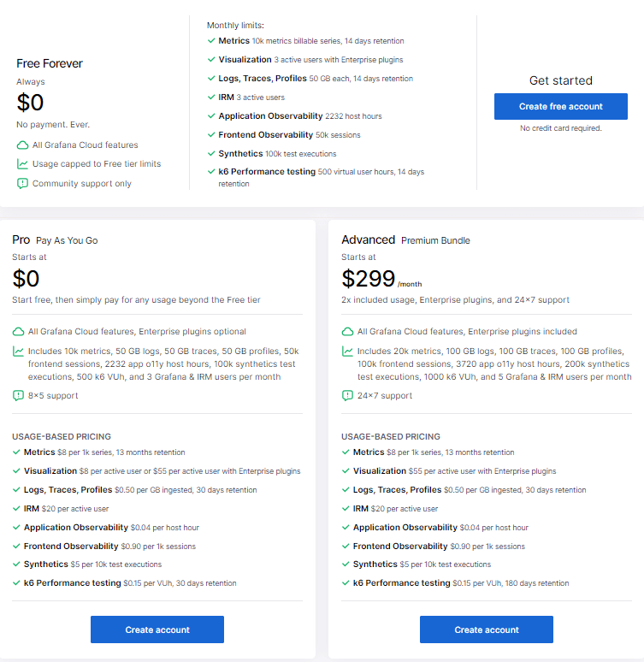Click the cloud icon in the Advanced plan card
The height and width of the screenshot is (662, 644).
347,332
